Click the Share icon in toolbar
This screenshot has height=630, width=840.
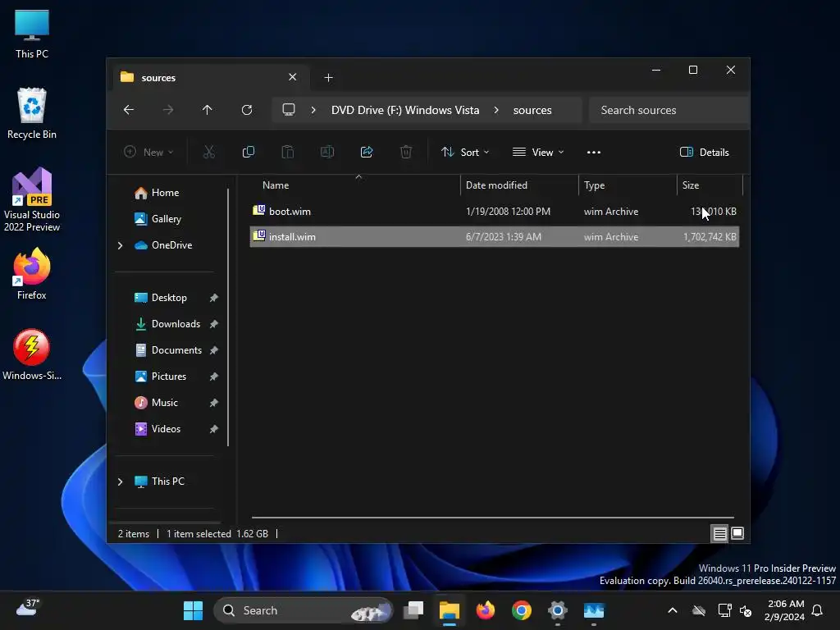pyautogui.click(x=367, y=152)
